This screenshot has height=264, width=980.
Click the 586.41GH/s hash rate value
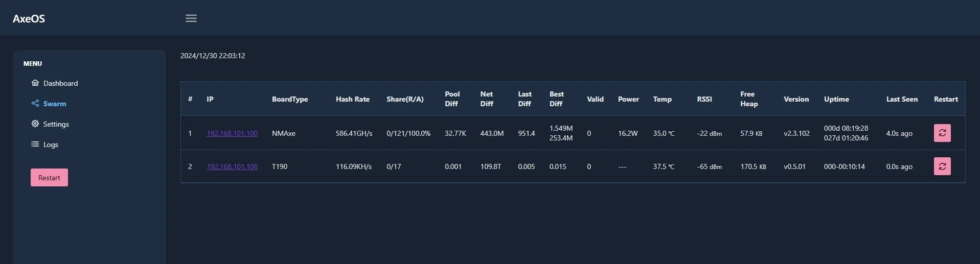pos(354,133)
